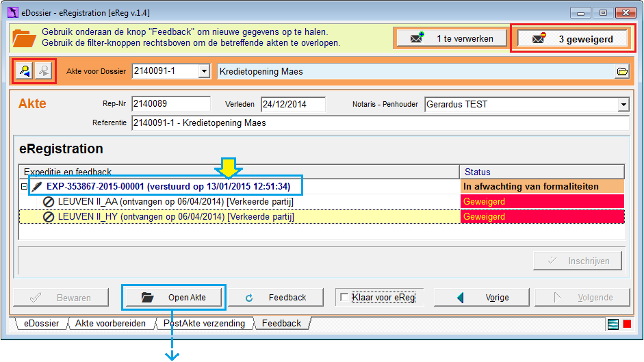Click the Kredietopening Maes description field
The width and height of the screenshot is (644, 362).
[415, 71]
